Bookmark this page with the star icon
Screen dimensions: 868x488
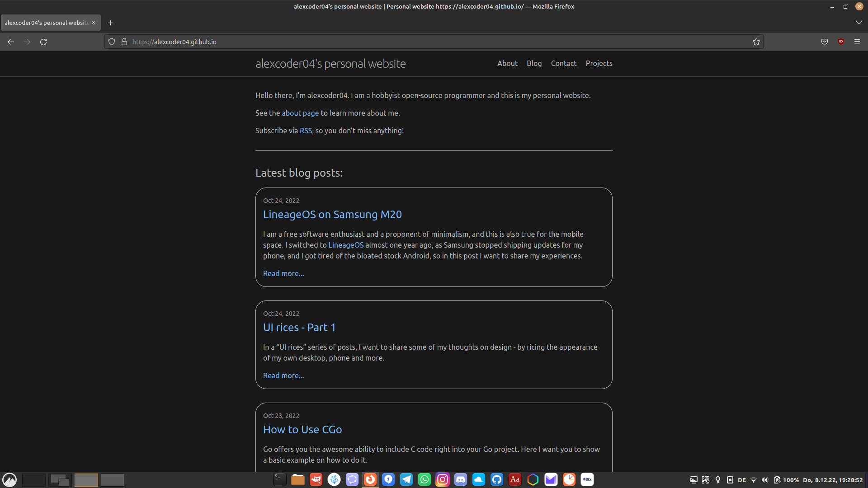tap(756, 42)
